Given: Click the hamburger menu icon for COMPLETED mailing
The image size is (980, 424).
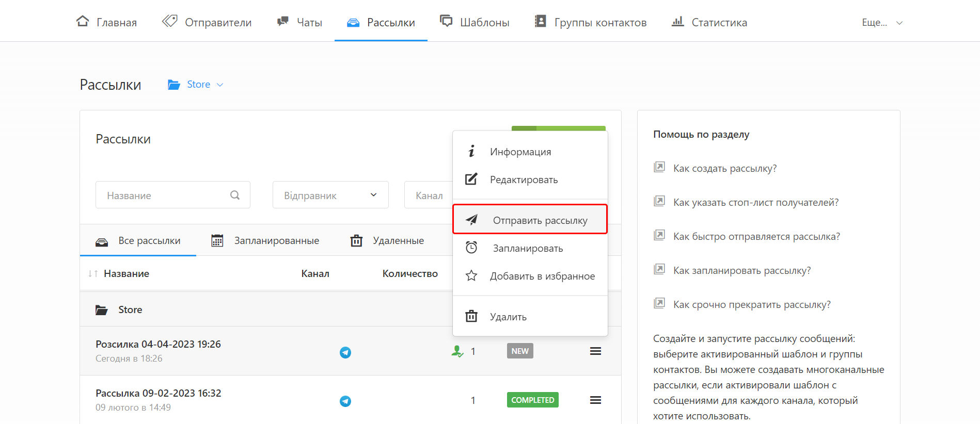Looking at the screenshot, I should 595,400.
